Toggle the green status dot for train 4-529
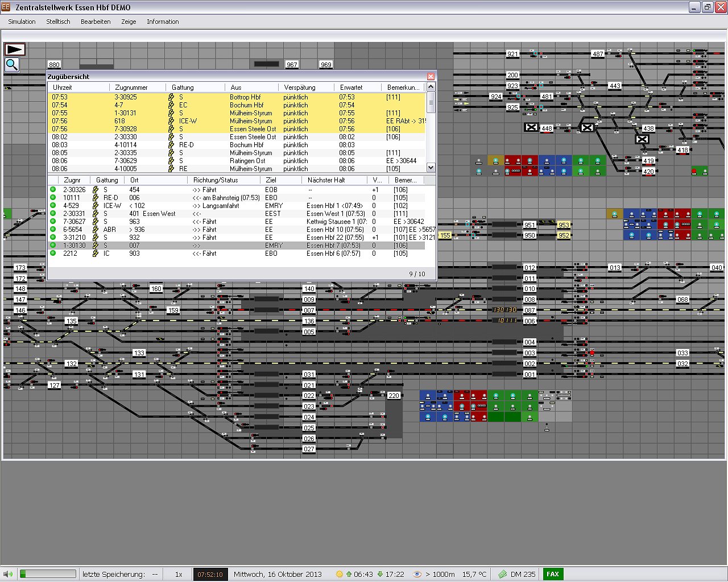This screenshot has width=728, height=582. click(x=53, y=206)
